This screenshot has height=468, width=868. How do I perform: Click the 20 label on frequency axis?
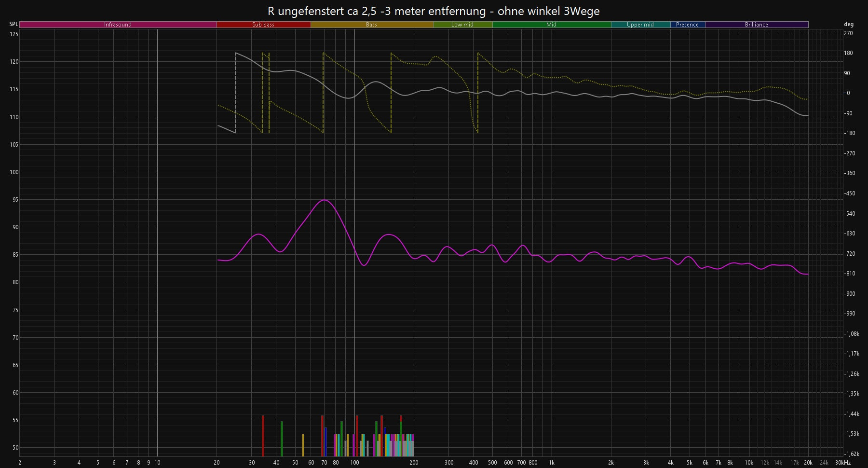click(217, 463)
